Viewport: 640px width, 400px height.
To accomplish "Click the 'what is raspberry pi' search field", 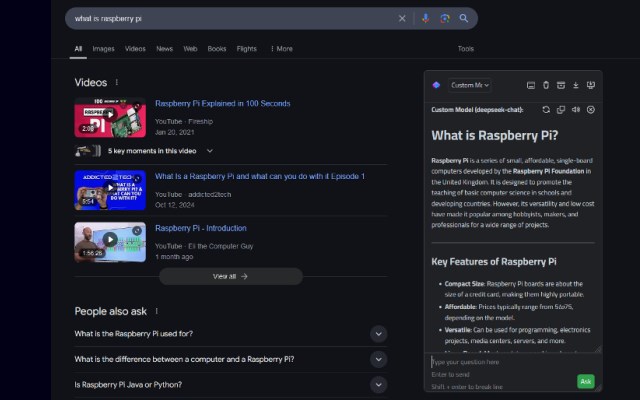I will (233, 18).
